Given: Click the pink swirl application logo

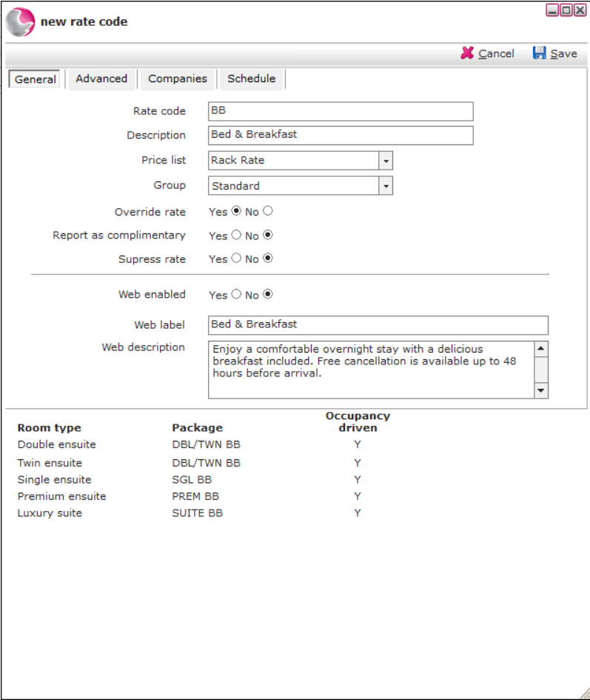Looking at the screenshot, I should [x=21, y=22].
